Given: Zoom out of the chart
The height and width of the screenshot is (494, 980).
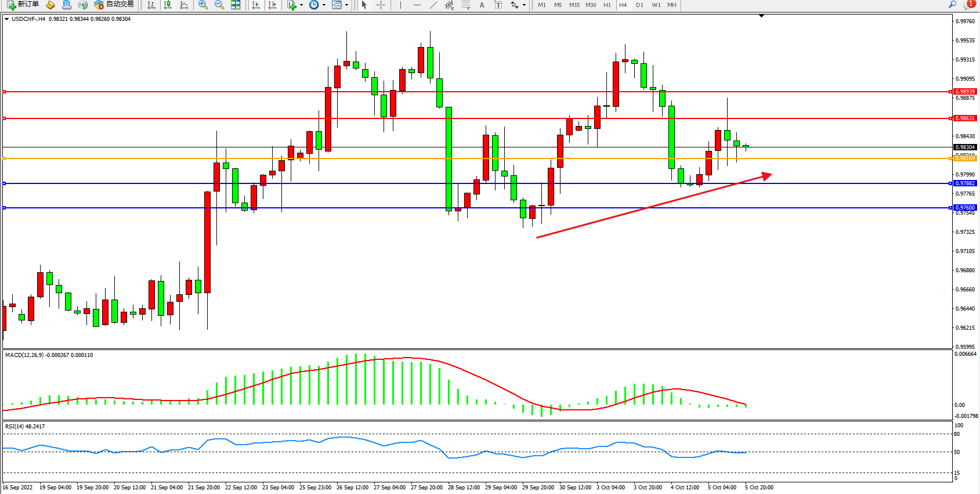Looking at the screenshot, I should pyautogui.click(x=219, y=5).
